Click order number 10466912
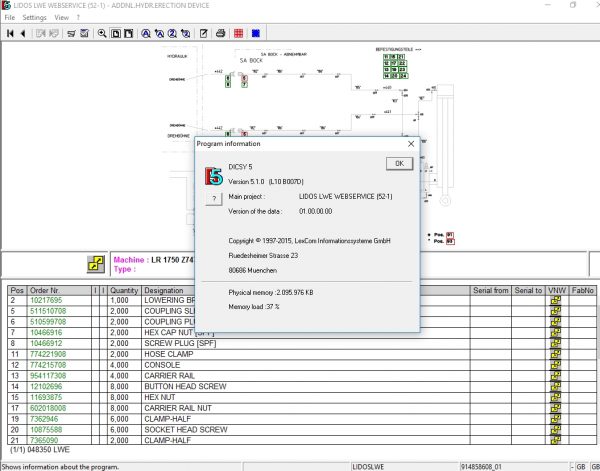Screen dimensions: 600x471 click(x=46, y=344)
